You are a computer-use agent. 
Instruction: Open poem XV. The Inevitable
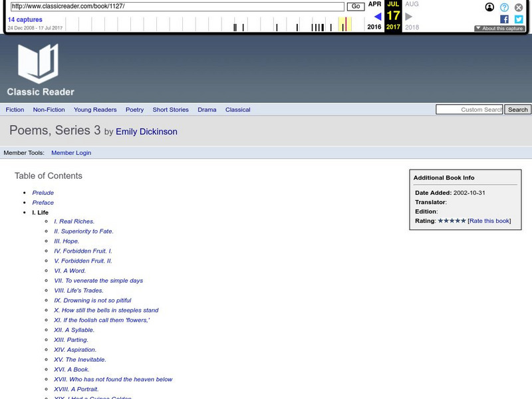[x=80, y=359]
